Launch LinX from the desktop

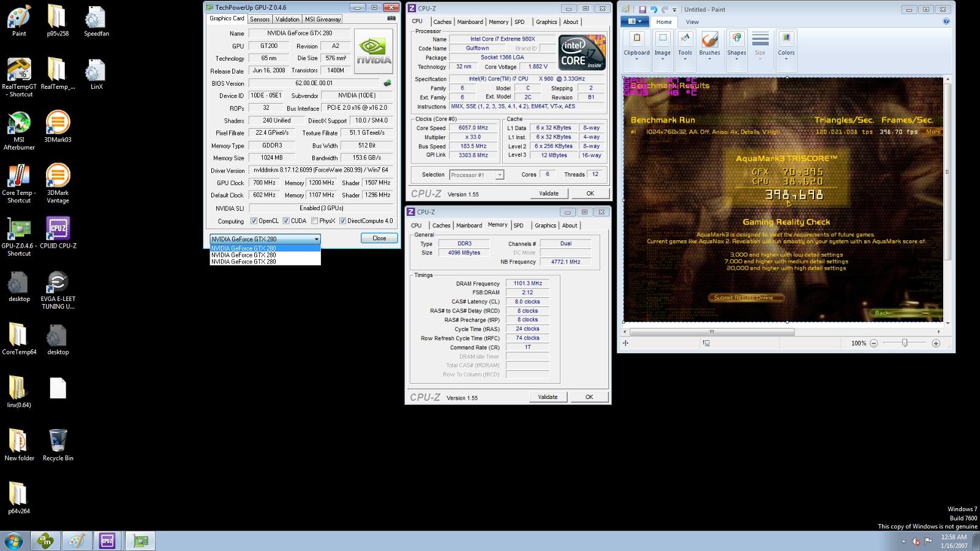click(96, 74)
